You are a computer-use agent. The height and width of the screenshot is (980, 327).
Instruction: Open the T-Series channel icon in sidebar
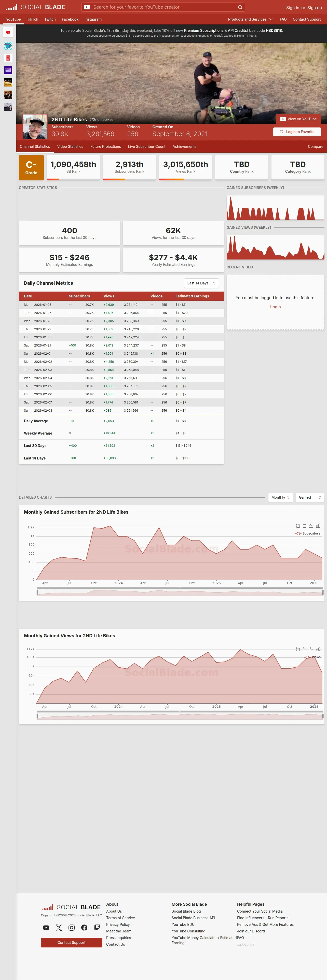pyautogui.click(x=8, y=58)
